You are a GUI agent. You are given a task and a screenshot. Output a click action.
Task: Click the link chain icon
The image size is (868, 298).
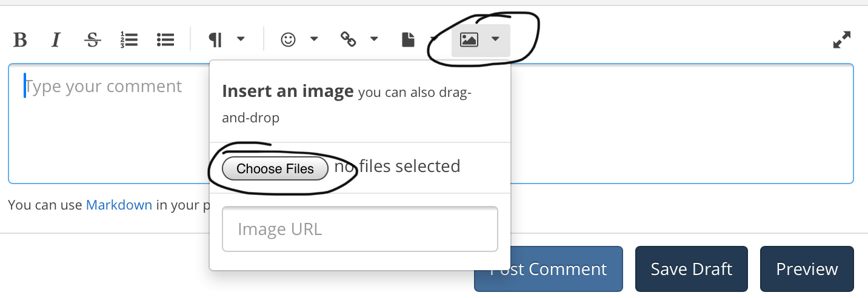348,40
